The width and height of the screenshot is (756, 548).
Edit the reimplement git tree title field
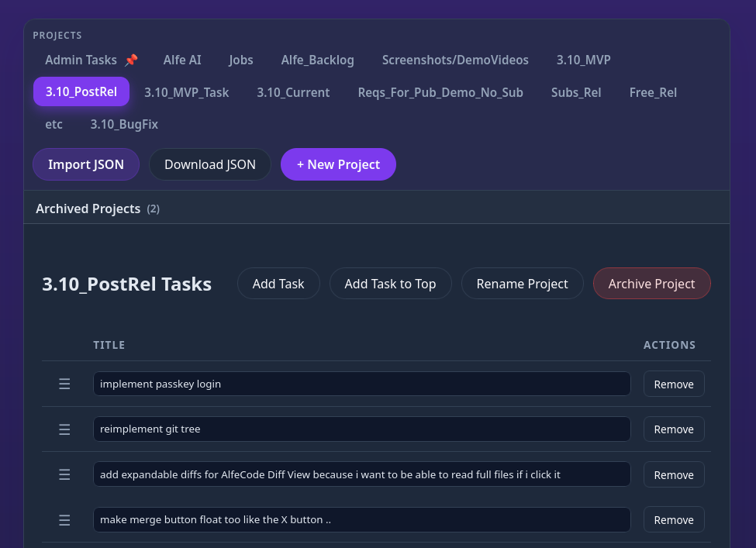(361, 429)
